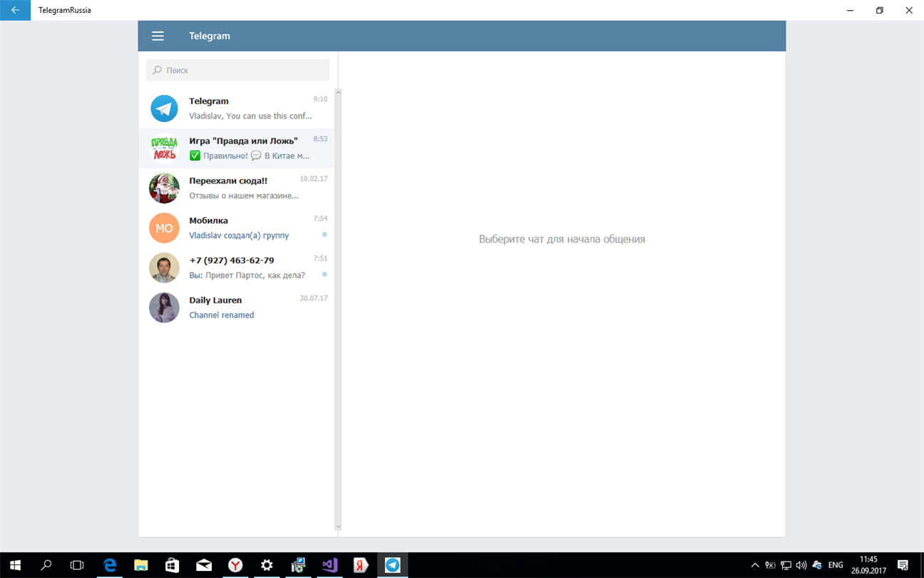Open Mail app from taskbar

tap(204, 565)
